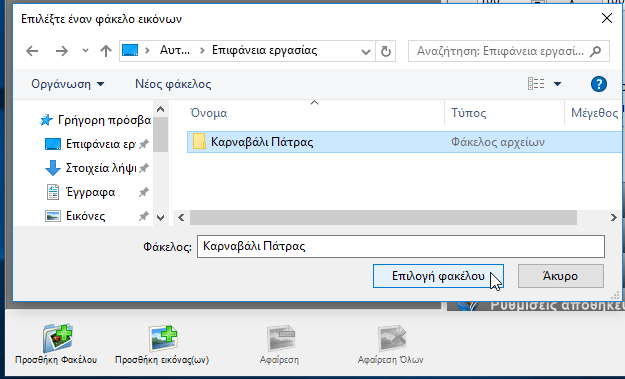Click the horizontal scrollbar thumb
This screenshot has width=625, height=379.
coord(383,218)
